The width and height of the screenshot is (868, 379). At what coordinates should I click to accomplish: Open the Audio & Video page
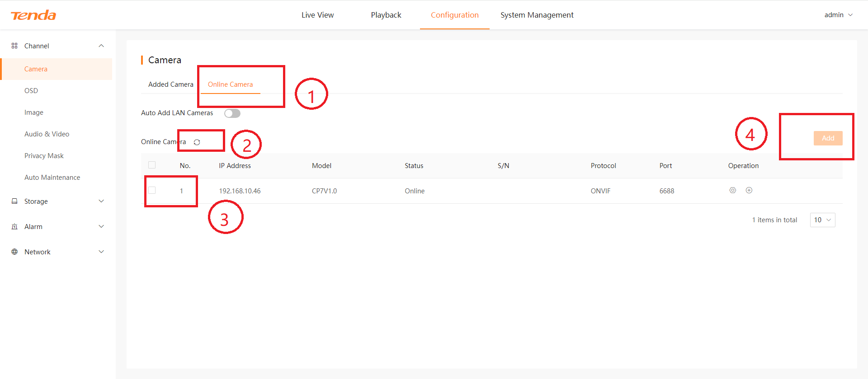click(47, 134)
